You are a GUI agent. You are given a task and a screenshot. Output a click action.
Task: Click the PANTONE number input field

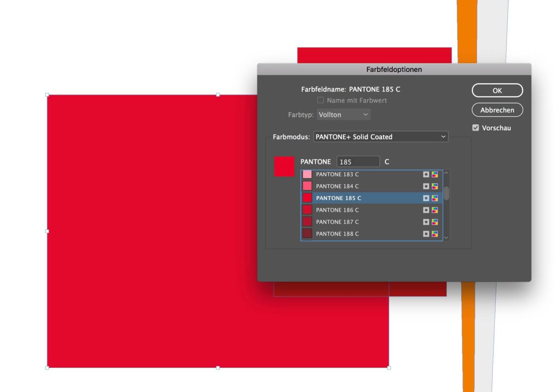coord(358,162)
